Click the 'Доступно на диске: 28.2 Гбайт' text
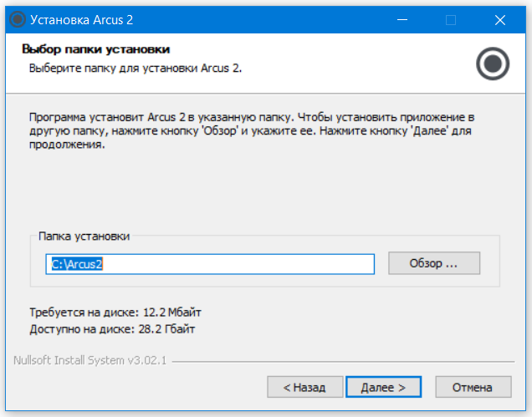 click(x=112, y=329)
